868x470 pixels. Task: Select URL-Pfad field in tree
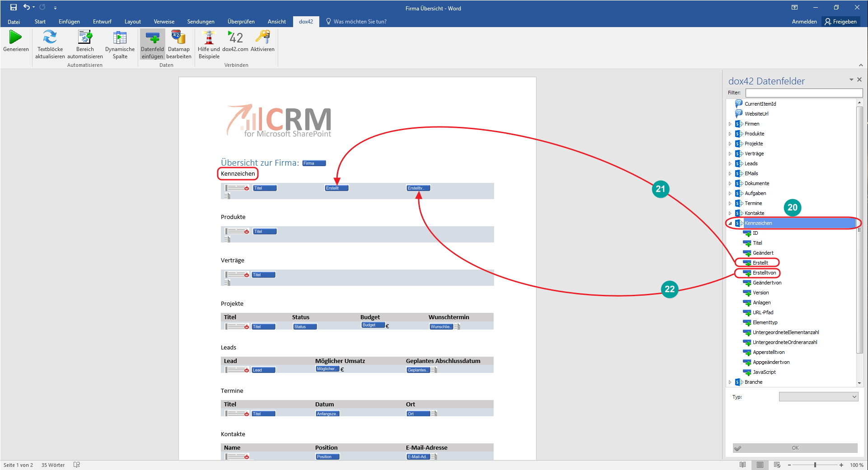[763, 312]
